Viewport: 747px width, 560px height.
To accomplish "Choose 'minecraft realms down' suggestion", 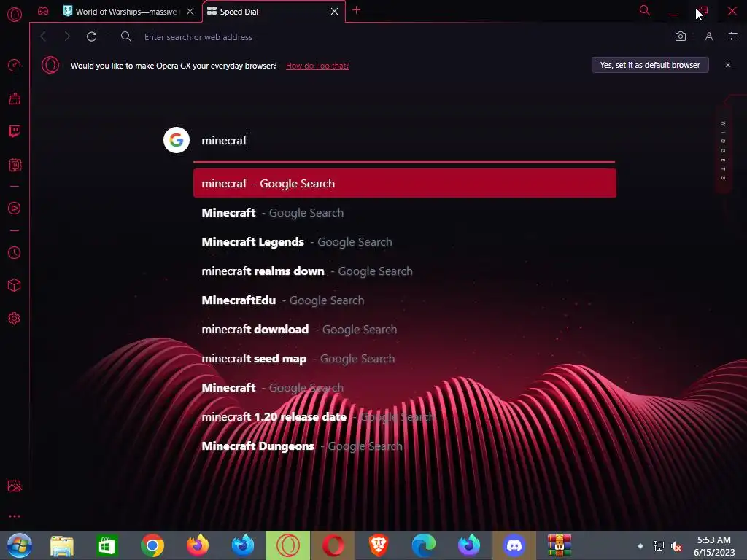I will (404, 271).
